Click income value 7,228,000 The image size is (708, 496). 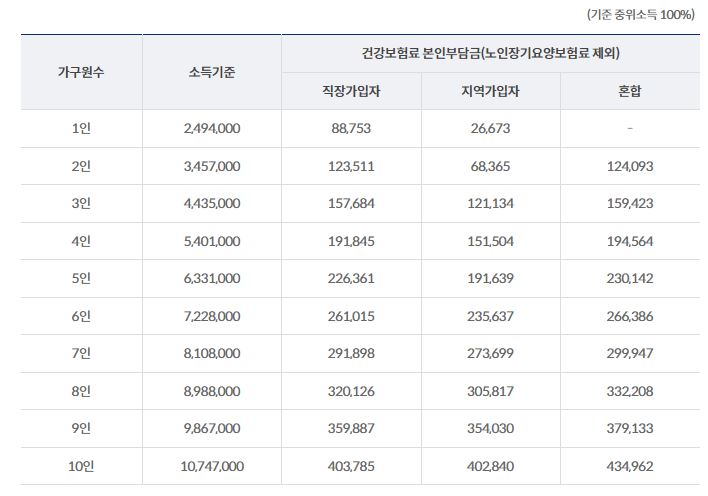coord(212,316)
